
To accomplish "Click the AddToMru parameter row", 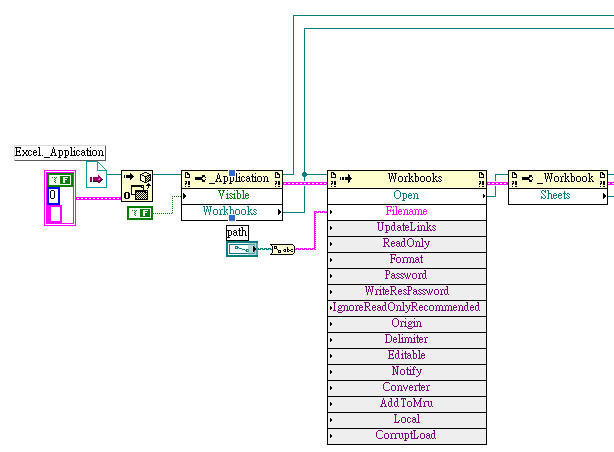I will 407,403.
